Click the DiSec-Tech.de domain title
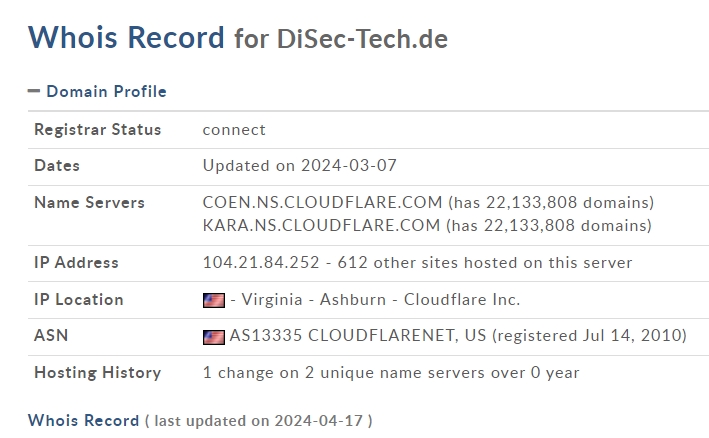The height and width of the screenshot is (438, 709). [x=362, y=38]
